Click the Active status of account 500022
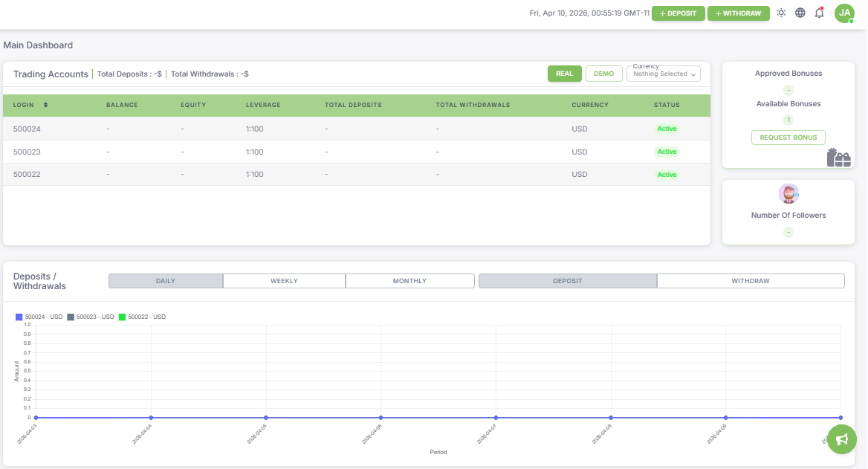 pyautogui.click(x=667, y=175)
